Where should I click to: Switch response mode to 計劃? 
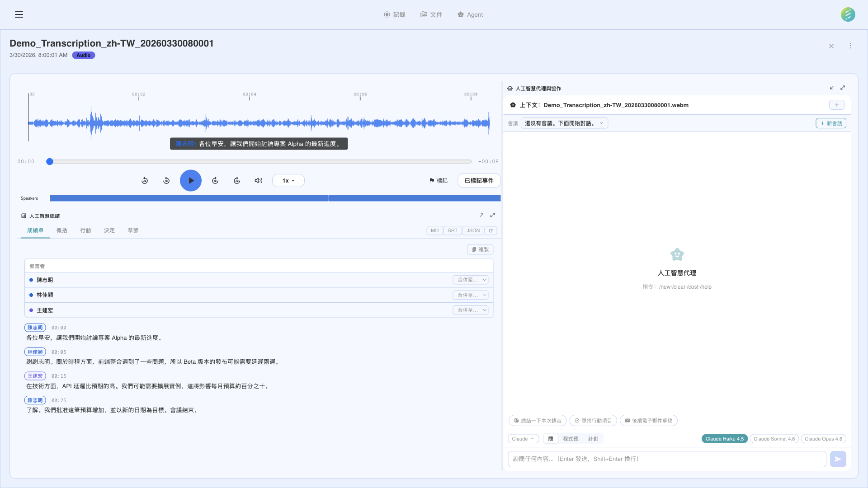pos(593,439)
